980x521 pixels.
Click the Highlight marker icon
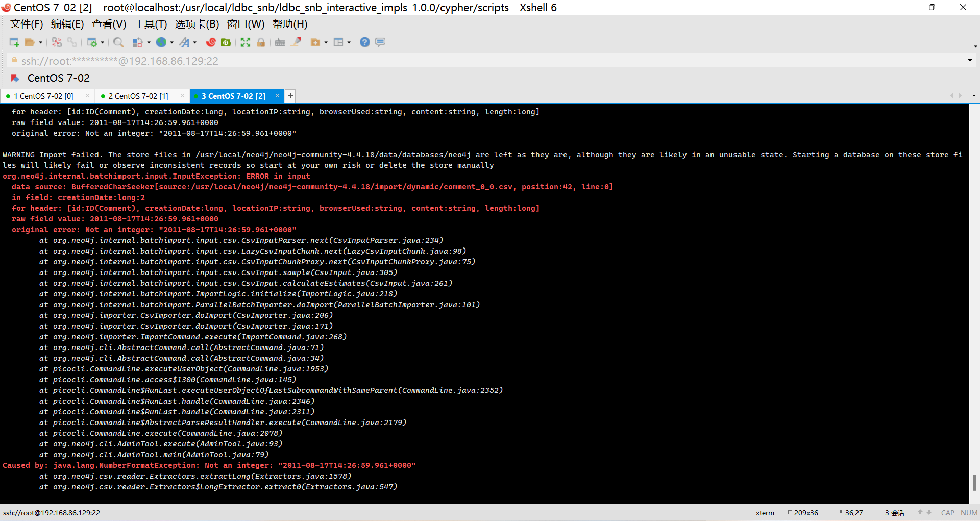point(296,42)
